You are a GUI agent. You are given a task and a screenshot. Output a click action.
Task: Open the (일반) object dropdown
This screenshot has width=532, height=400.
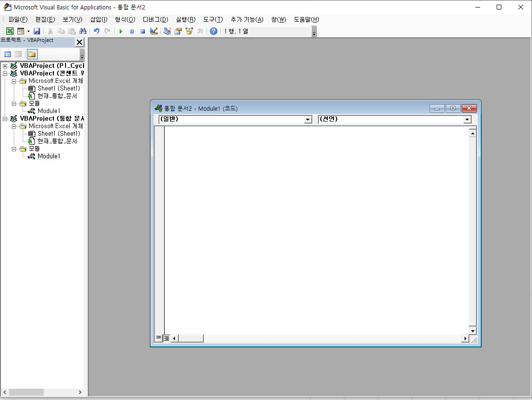308,119
